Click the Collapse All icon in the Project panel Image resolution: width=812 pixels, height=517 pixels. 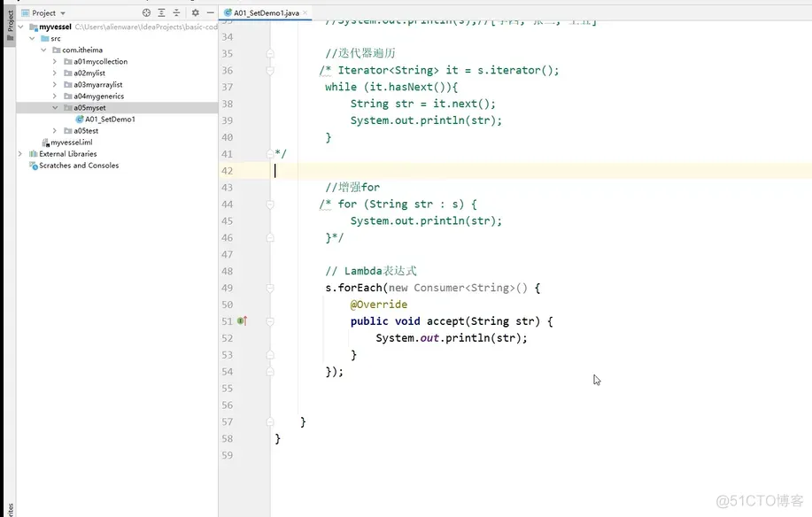point(176,13)
